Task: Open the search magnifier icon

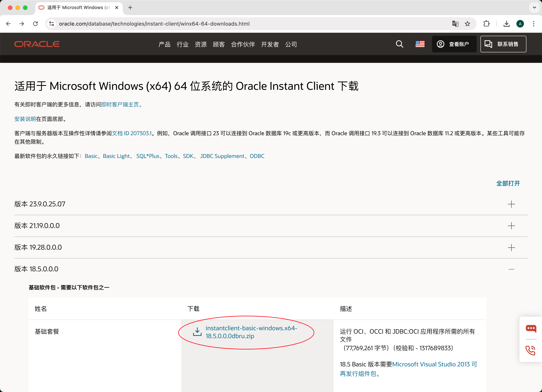Action: pos(399,44)
